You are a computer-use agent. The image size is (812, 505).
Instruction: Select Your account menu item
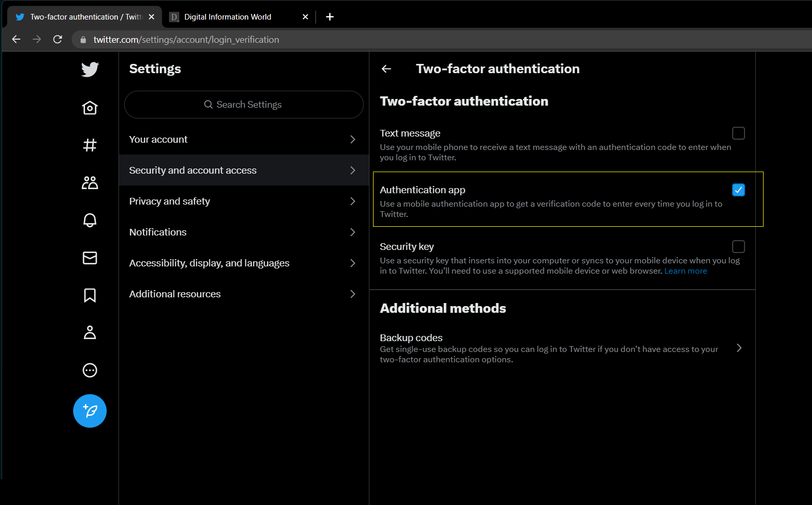click(x=244, y=139)
